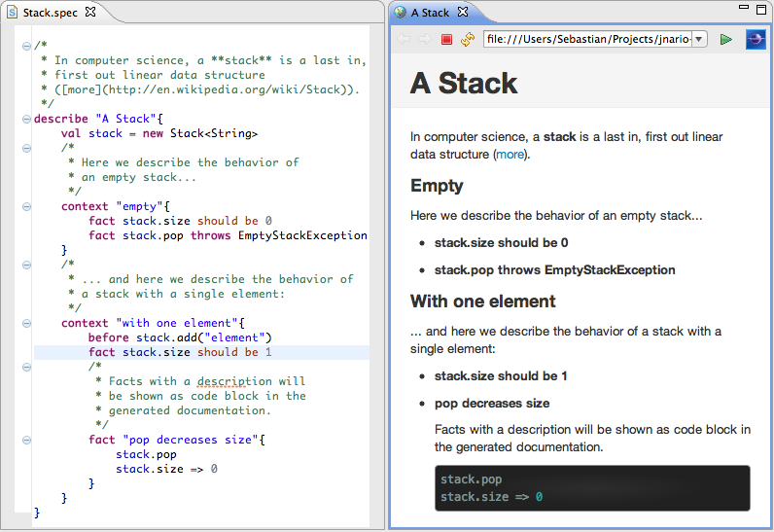Screen dimensions: 774x532
Task: Click the 'fact stack.size should be 0' line
Action: (180, 221)
